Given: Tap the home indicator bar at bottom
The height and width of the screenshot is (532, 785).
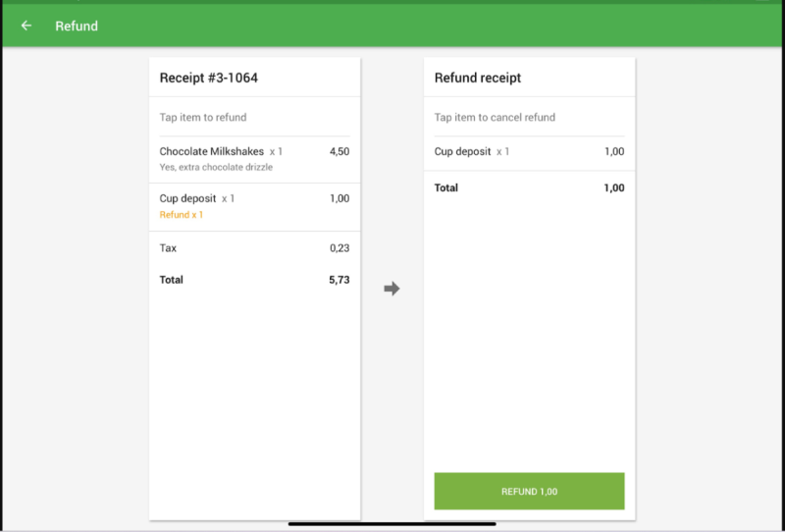Looking at the screenshot, I should click(x=392, y=523).
